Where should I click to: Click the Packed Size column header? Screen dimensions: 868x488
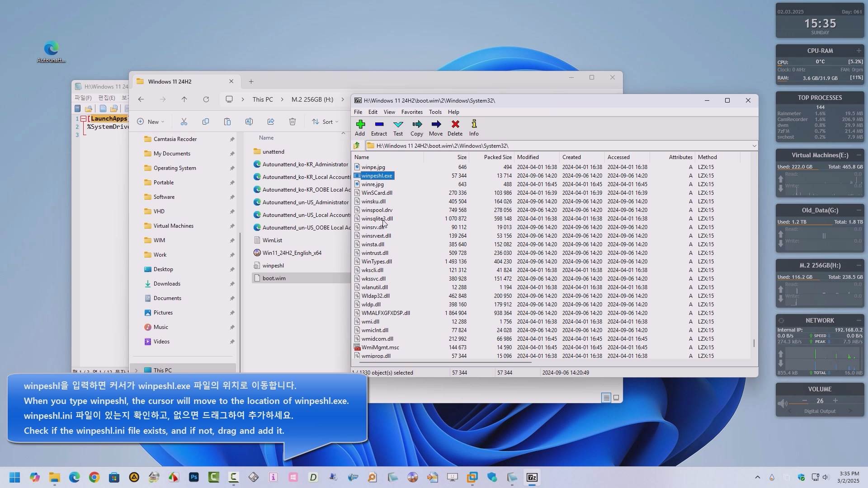point(497,157)
